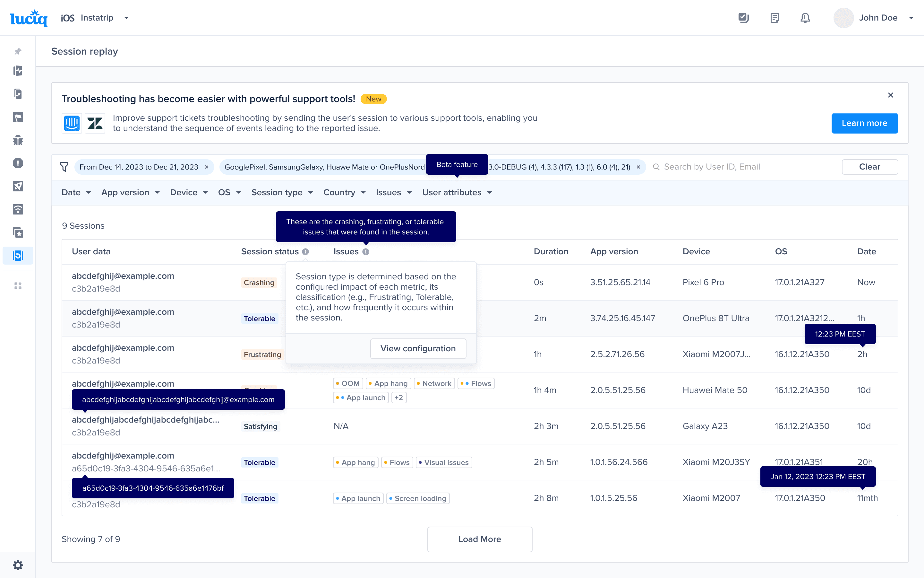Click the Frustrating session status badge

click(x=262, y=355)
